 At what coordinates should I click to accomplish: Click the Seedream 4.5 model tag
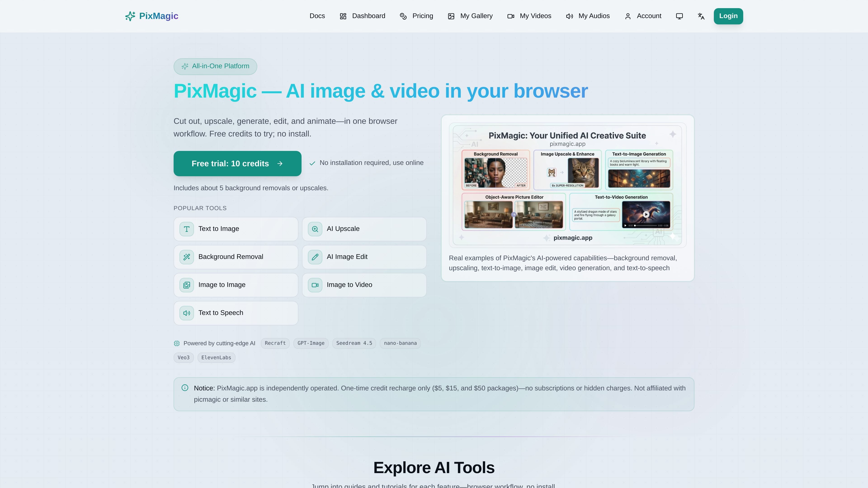[x=354, y=343]
